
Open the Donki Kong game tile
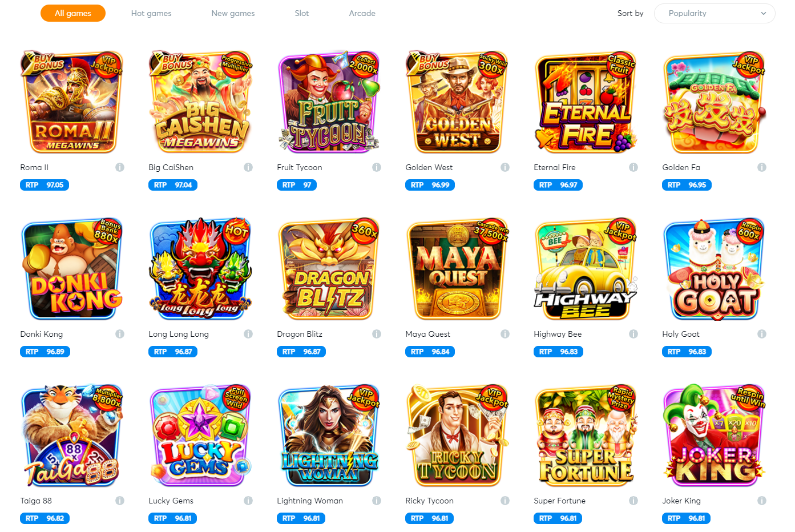(x=72, y=269)
